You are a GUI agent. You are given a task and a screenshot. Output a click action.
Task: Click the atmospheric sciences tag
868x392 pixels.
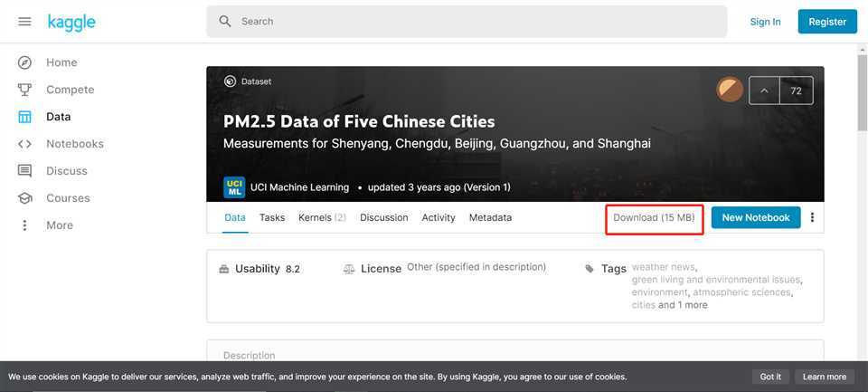pos(741,292)
